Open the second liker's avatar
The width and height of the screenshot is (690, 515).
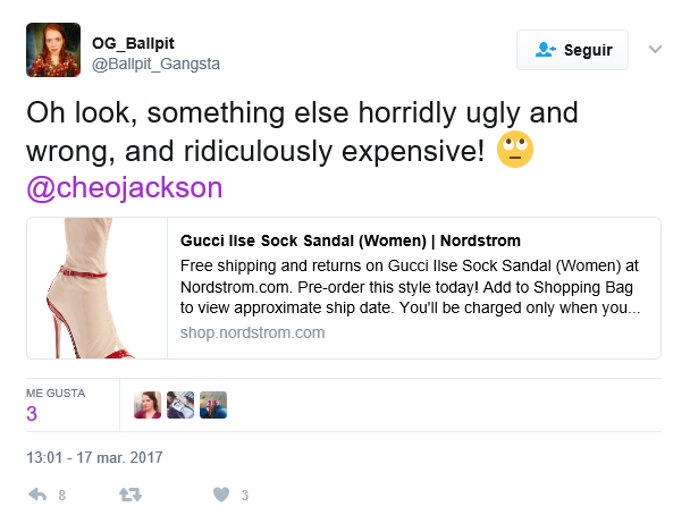[180, 405]
